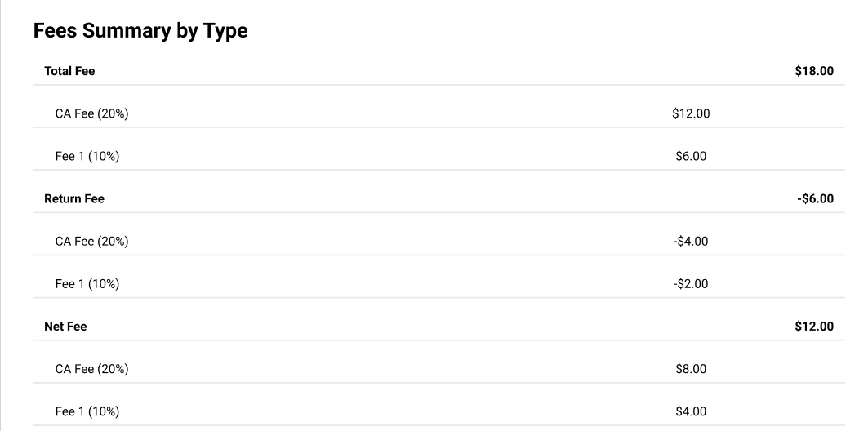Click the Fees Summary by Type heading
The image size is (868, 431).
pyautogui.click(x=140, y=30)
